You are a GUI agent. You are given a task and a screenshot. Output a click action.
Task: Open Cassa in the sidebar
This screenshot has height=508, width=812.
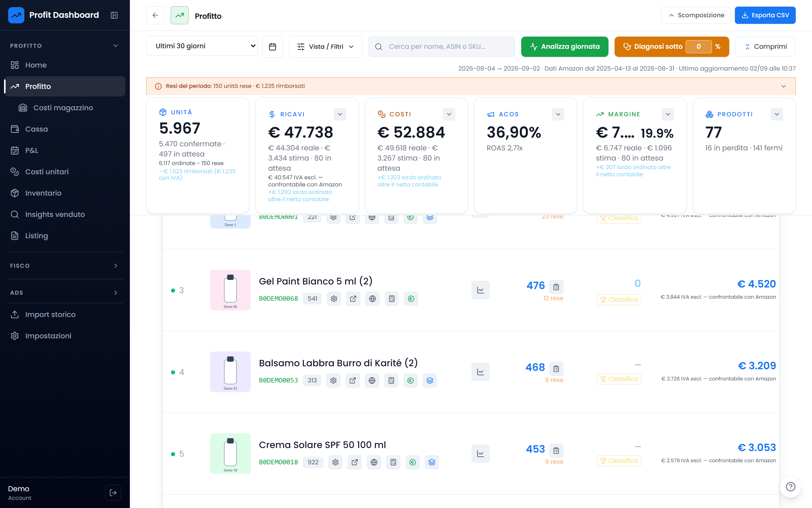[x=65, y=129]
